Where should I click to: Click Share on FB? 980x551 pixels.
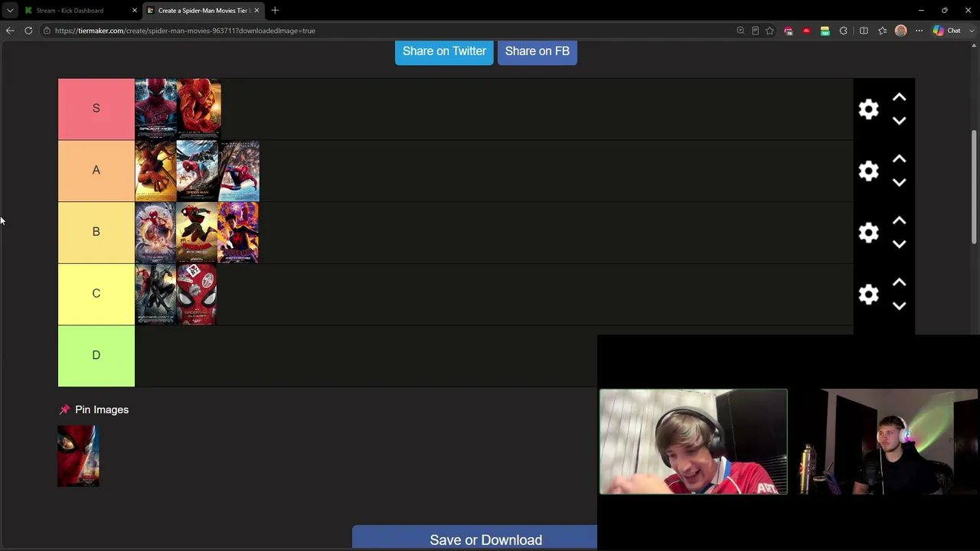pos(537,51)
